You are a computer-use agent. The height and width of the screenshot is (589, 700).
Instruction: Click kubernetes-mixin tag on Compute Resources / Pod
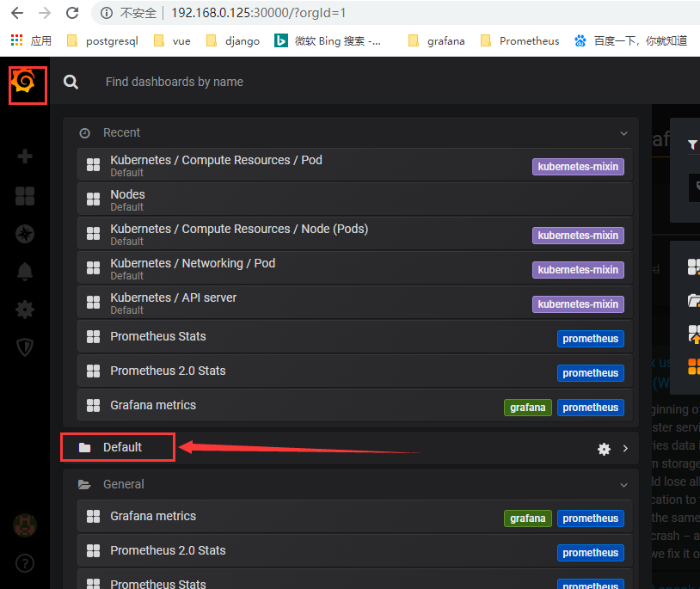click(578, 167)
